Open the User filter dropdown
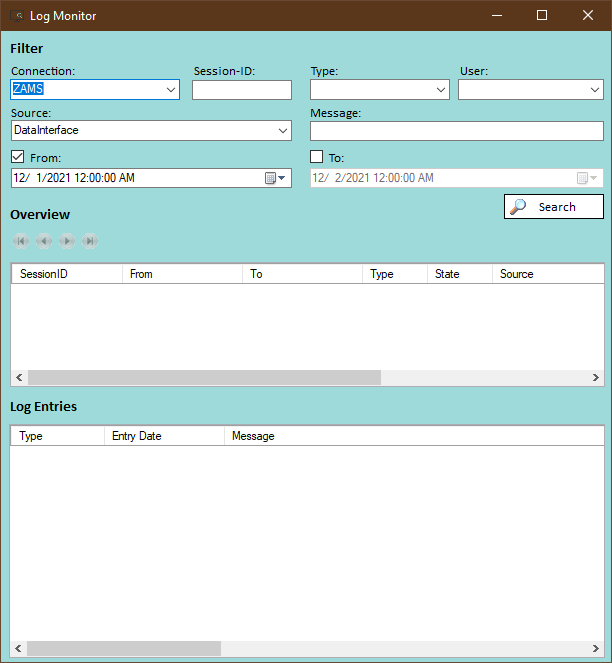Screen dimensions: 612x663 [594, 90]
